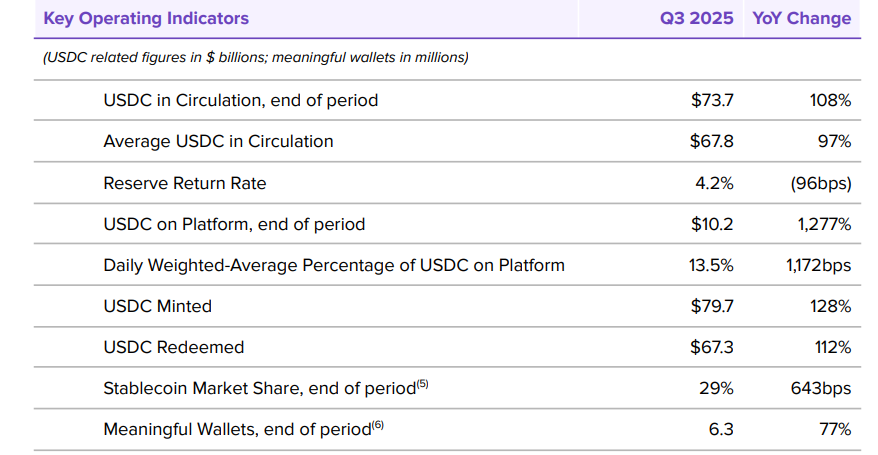Click footnote (6) beside Meaningful Wallets

pos(377,425)
